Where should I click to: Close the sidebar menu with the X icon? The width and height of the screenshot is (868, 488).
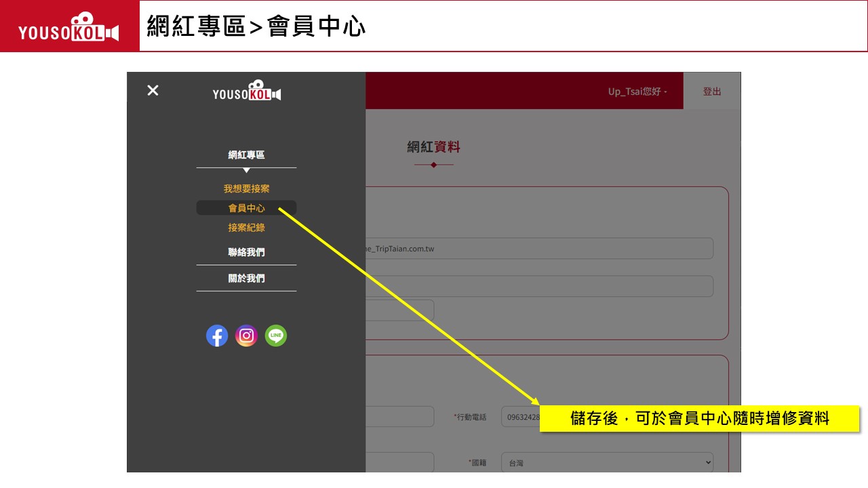click(153, 90)
